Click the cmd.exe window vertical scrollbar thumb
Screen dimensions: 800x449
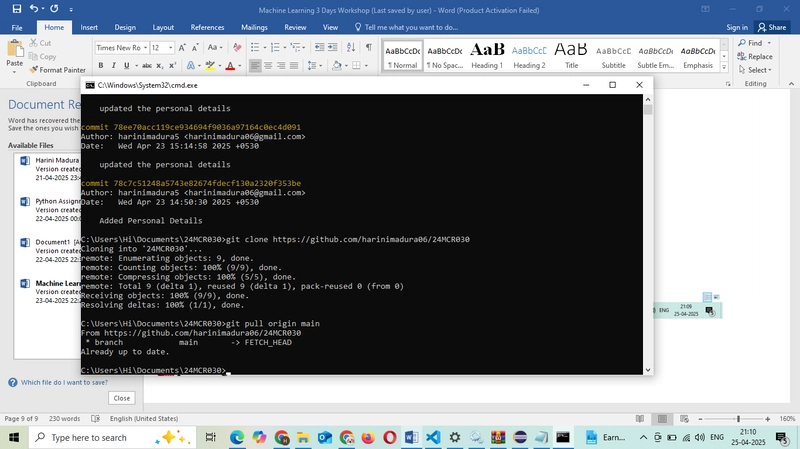tap(648, 110)
